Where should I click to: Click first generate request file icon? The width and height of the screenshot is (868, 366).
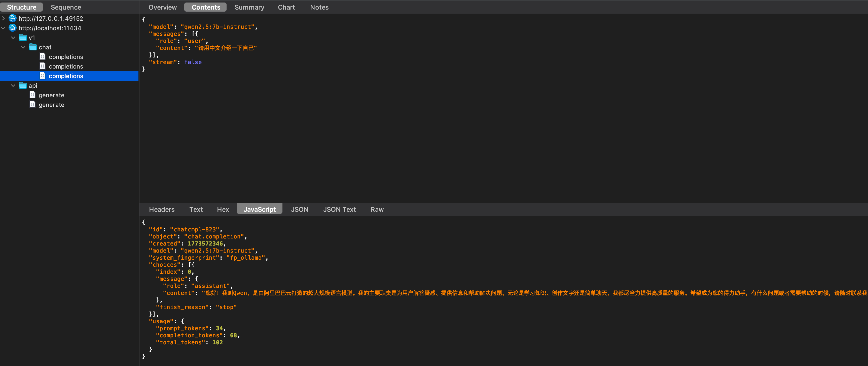point(32,95)
